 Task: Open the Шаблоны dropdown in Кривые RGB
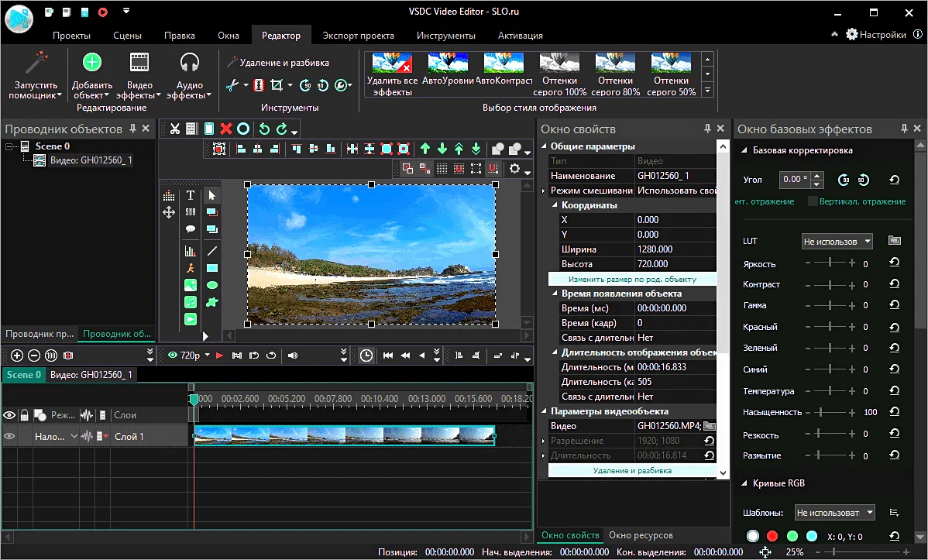[834, 513]
